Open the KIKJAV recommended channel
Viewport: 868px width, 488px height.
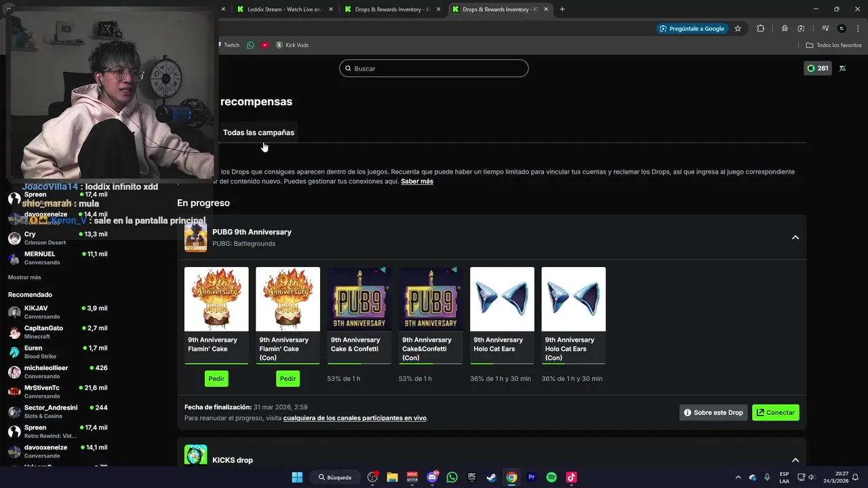tap(58, 312)
